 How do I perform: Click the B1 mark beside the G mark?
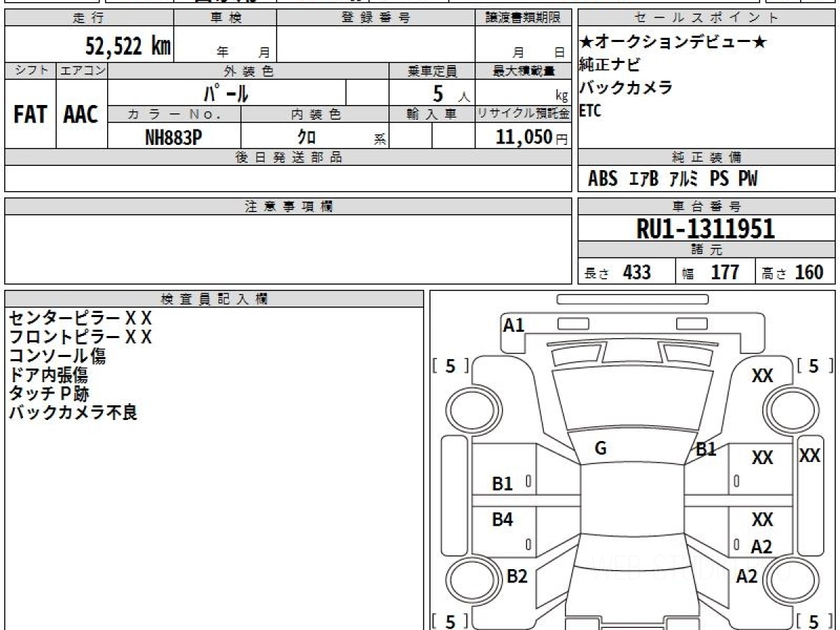point(706,449)
